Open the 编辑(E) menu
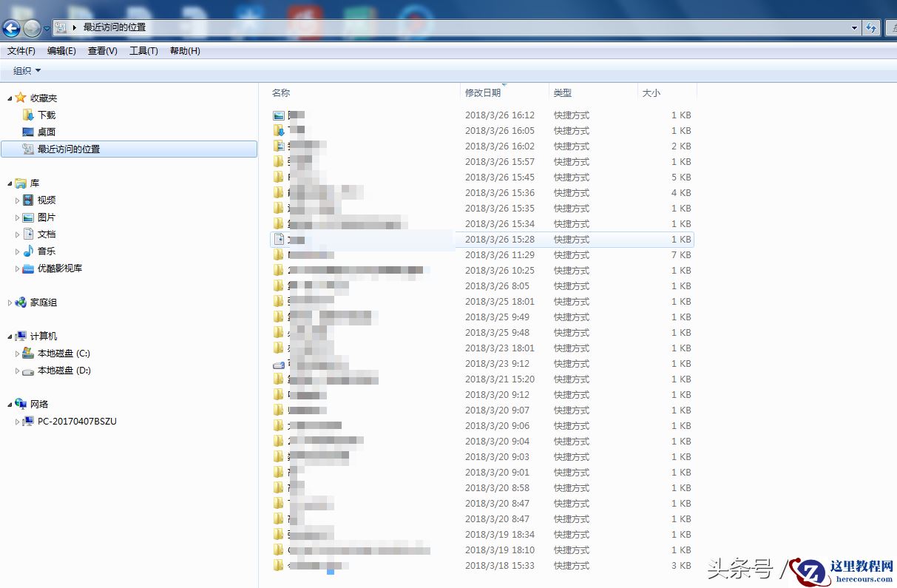The height and width of the screenshot is (588, 897). 61,51
